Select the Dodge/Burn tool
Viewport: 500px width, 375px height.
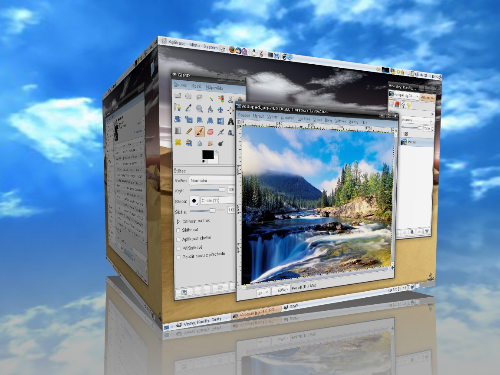(220, 144)
